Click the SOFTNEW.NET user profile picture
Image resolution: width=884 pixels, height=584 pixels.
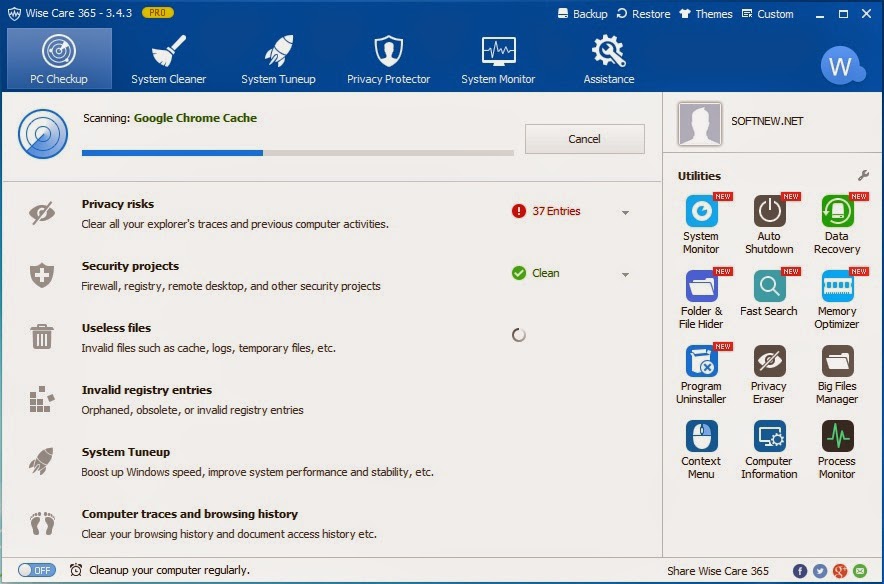[700, 123]
